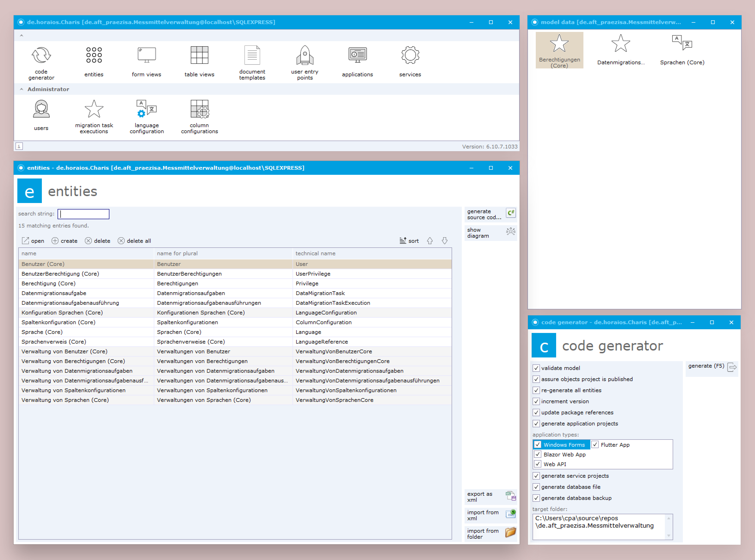The height and width of the screenshot is (560, 755).
Task: Select Berechtigungen (Core) in model data window
Action: [x=559, y=50]
